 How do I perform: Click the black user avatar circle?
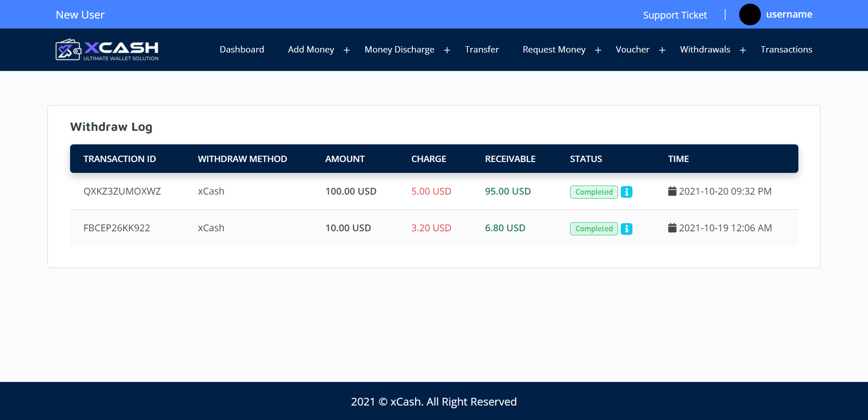click(750, 14)
